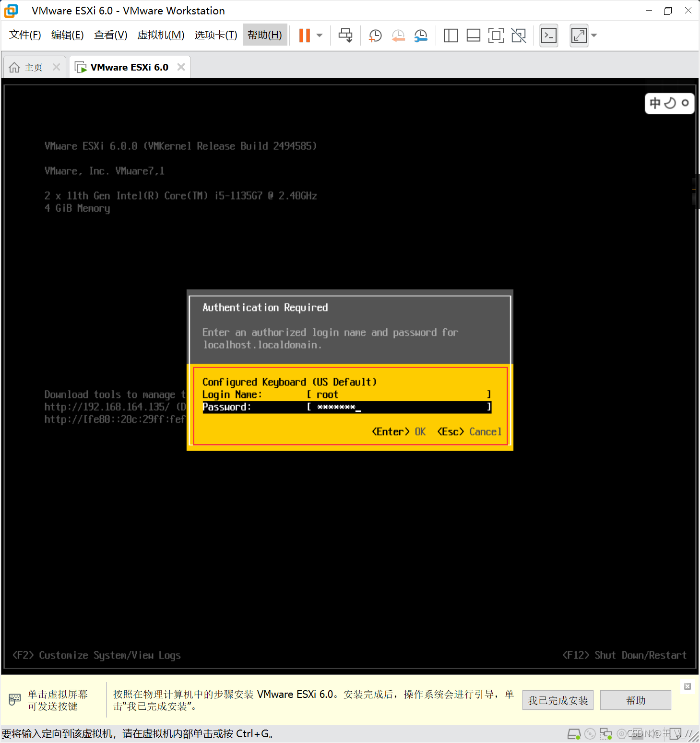The width and height of the screenshot is (700, 743).
Task: Click the network adapter status icon
Action: (x=606, y=734)
